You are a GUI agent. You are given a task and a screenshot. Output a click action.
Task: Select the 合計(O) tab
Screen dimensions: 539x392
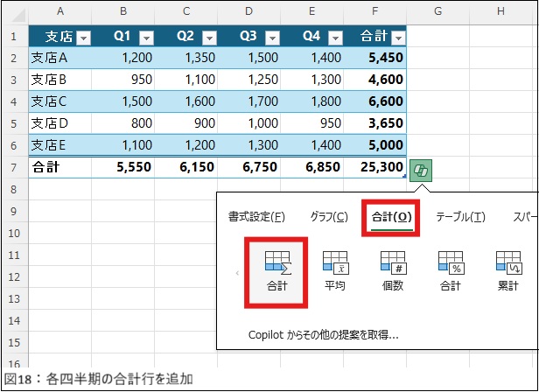tap(391, 216)
